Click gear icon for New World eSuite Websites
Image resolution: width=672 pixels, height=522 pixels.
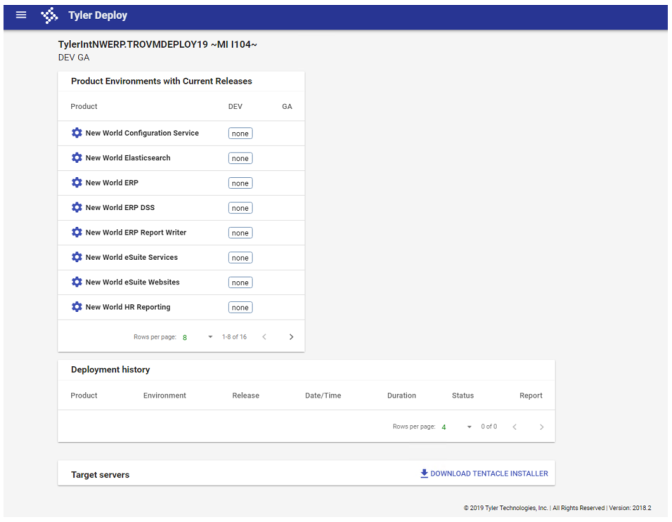pos(77,282)
